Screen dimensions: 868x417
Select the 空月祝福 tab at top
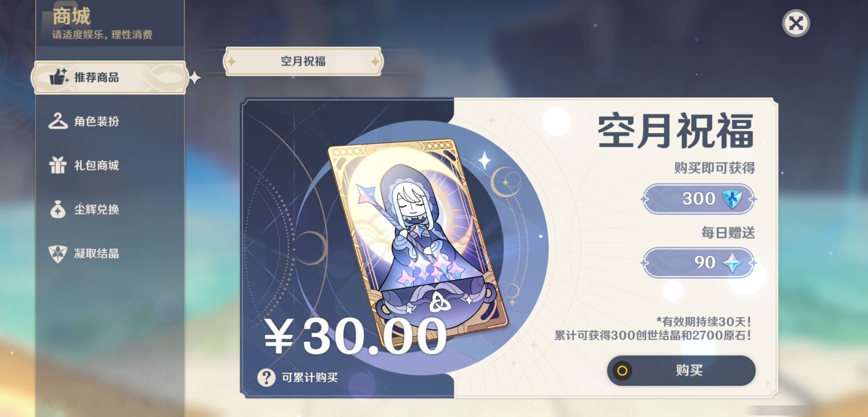coord(303,61)
